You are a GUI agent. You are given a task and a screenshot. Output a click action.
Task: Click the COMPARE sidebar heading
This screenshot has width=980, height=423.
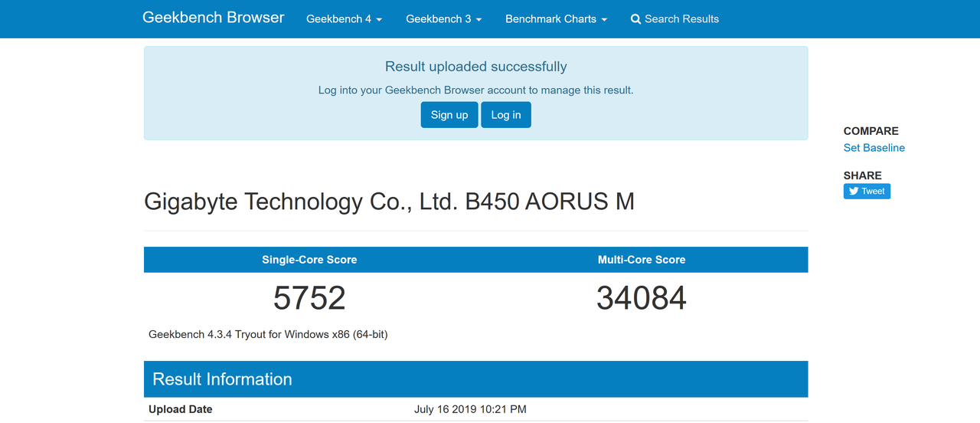871,131
